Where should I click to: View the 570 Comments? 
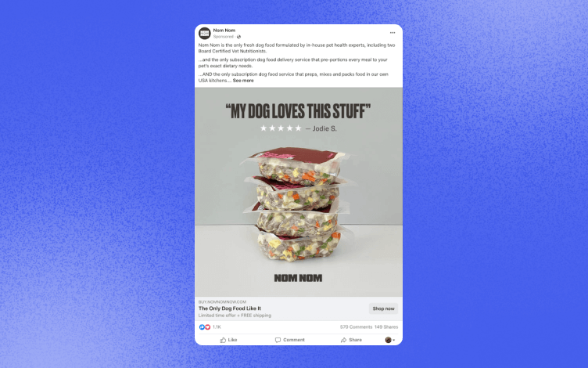click(x=356, y=327)
